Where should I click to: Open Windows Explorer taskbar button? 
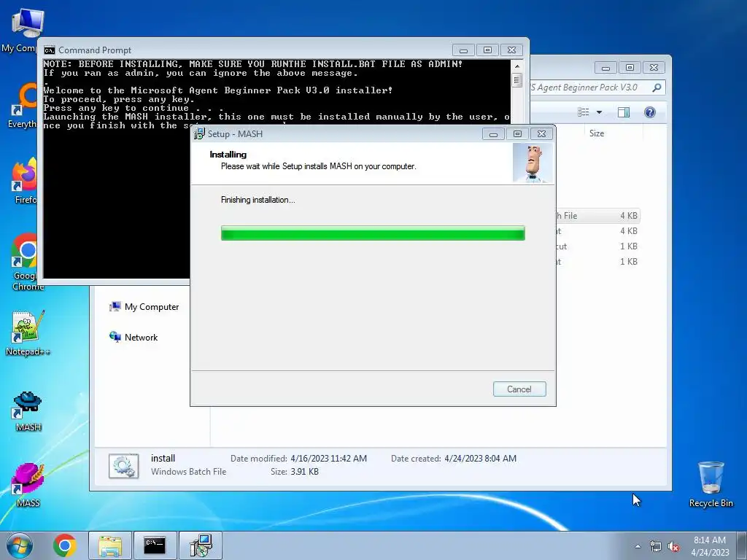(110, 545)
